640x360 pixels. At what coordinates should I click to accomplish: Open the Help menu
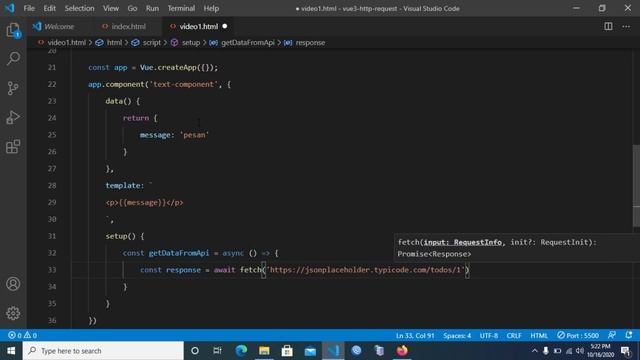coord(211,8)
